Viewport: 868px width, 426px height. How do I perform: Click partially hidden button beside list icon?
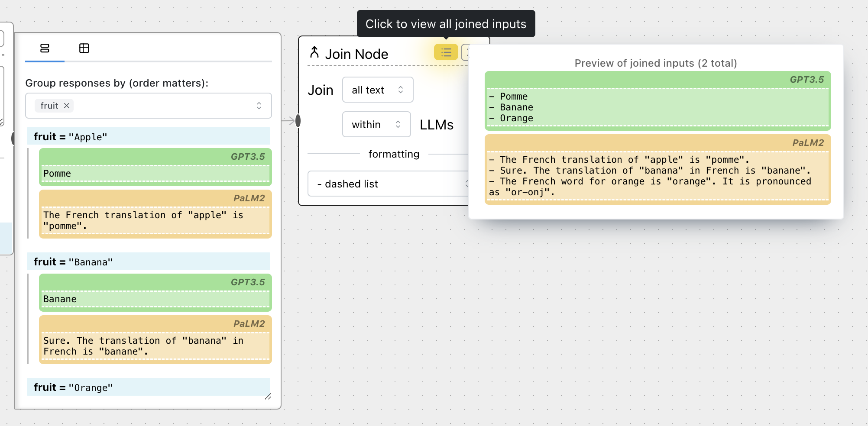[x=466, y=53]
